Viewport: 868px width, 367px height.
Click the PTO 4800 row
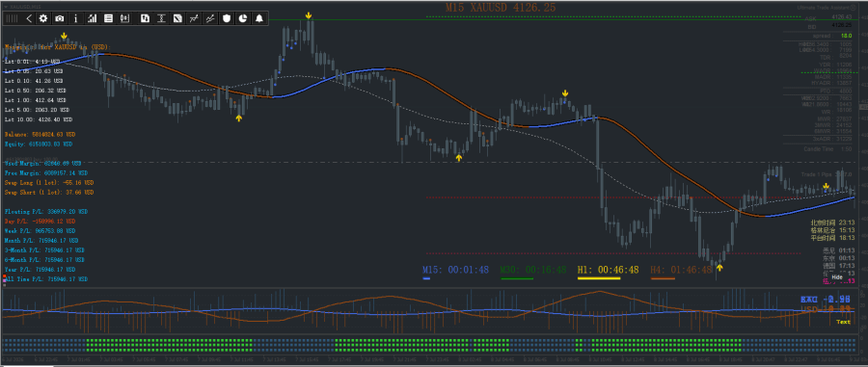pos(836,91)
